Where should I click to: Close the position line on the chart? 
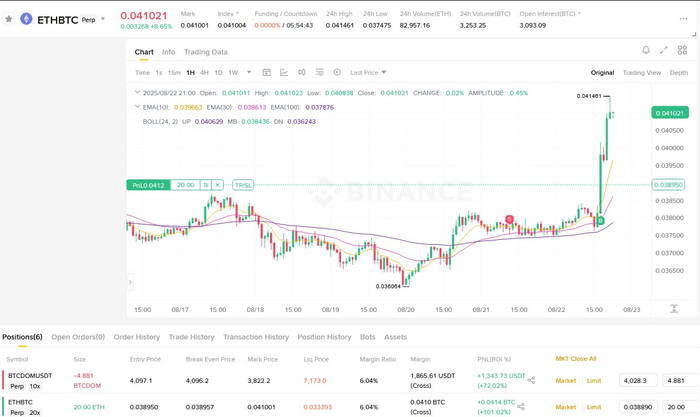click(218, 185)
